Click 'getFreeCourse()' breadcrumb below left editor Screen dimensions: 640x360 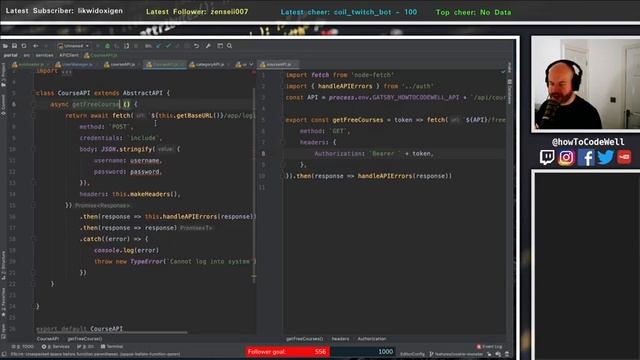pyautogui.click(x=85, y=339)
